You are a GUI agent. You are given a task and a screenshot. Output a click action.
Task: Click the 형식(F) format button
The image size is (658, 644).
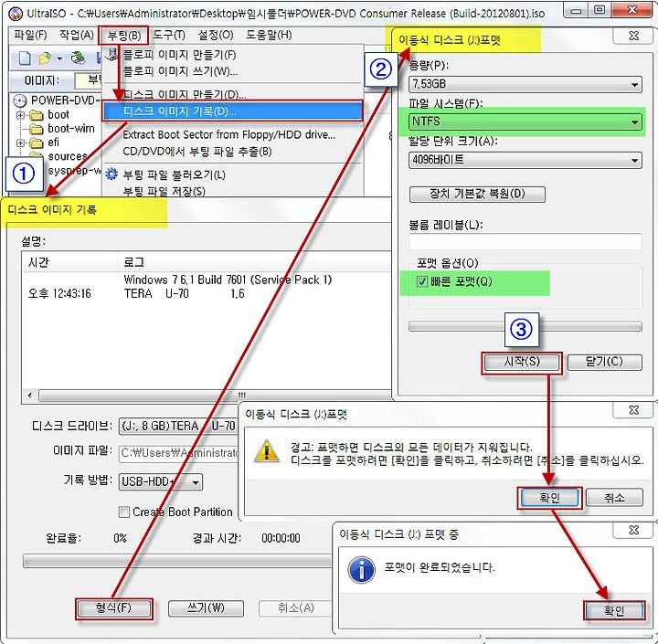[113, 608]
